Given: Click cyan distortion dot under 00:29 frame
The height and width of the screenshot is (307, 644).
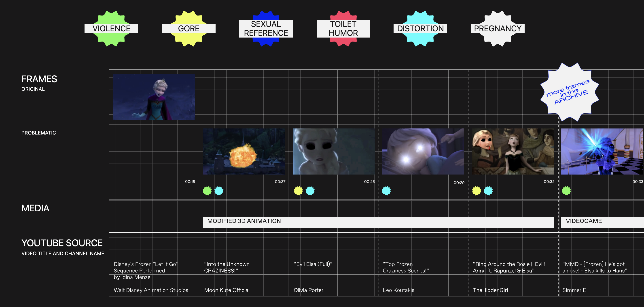Looking at the screenshot, I should (386, 191).
